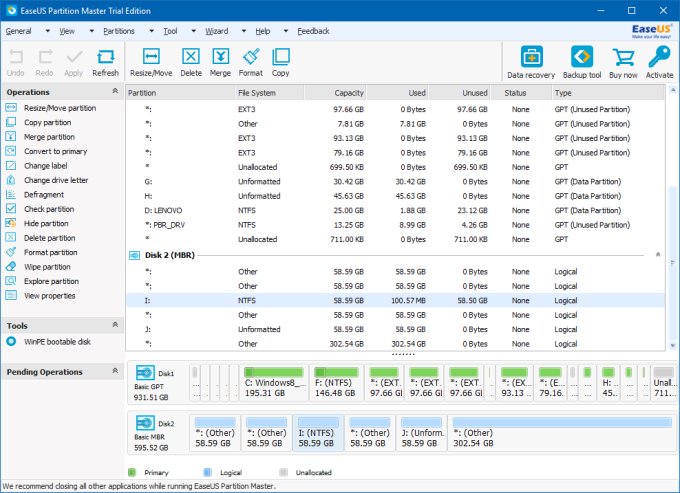
Task: Click the Delete toolbar icon
Action: tap(191, 63)
